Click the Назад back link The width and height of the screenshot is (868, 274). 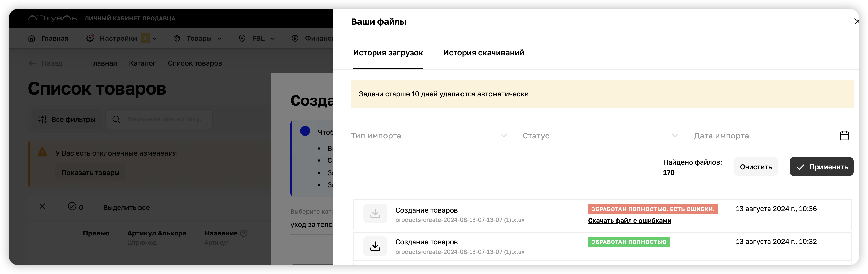(52, 63)
